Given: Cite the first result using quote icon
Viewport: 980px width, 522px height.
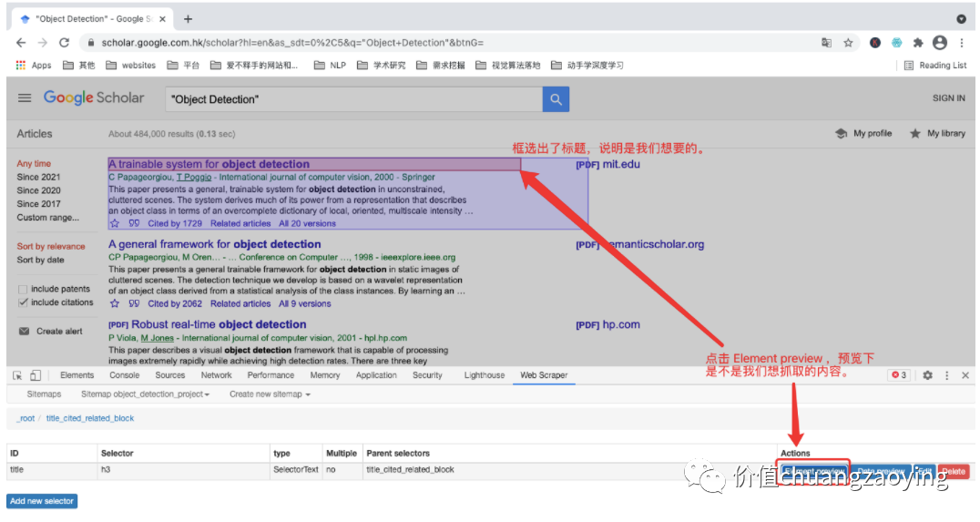Looking at the screenshot, I should [134, 223].
